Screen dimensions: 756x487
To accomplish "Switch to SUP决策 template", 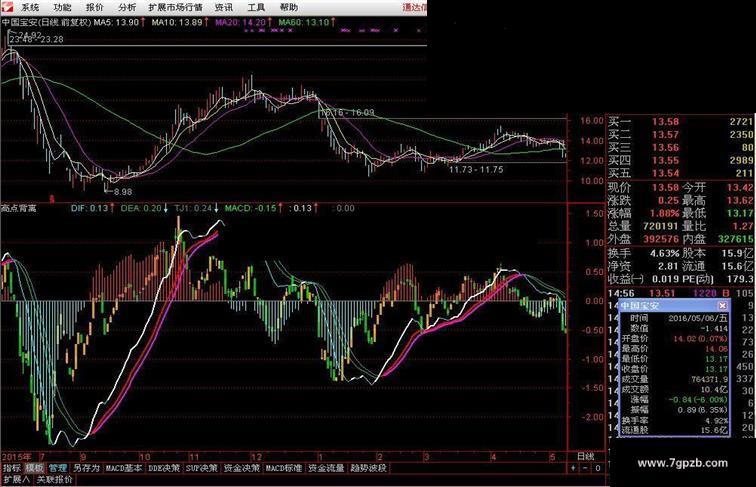I will coord(202,468).
